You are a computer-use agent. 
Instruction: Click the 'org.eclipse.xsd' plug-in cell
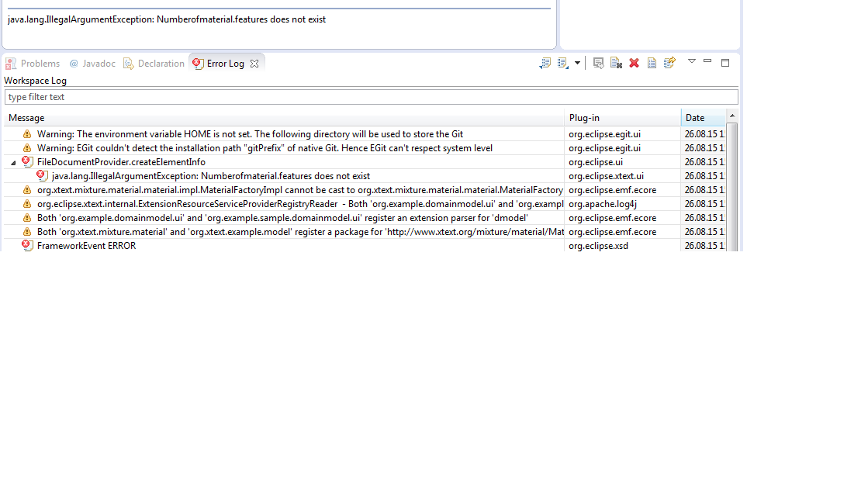pyautogui.click(x=598, y=246)
